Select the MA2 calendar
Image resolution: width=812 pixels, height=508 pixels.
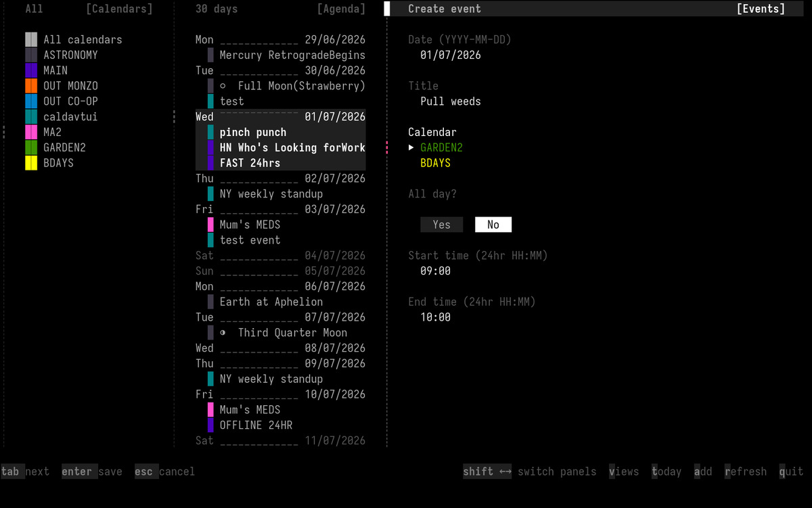coord(52,132)
